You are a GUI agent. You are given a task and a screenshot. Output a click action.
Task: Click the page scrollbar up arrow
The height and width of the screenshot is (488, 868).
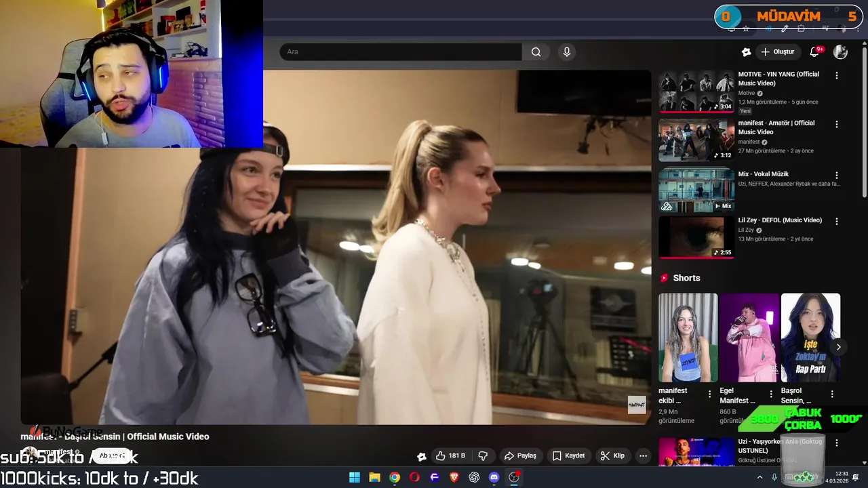[865, 43]
